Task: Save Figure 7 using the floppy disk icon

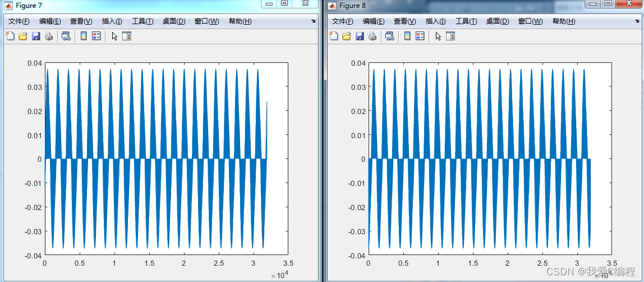Action: point(36,37)
